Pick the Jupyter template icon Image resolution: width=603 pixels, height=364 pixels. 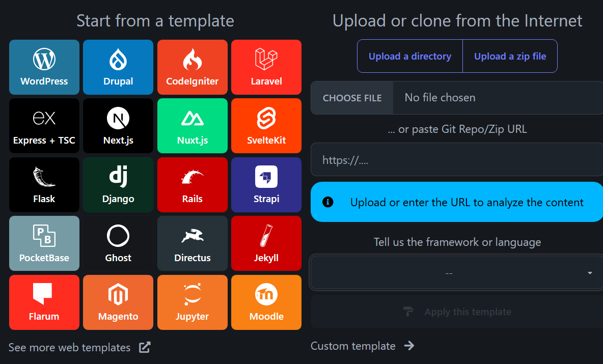pyautogui.click(x=192, y=294)
